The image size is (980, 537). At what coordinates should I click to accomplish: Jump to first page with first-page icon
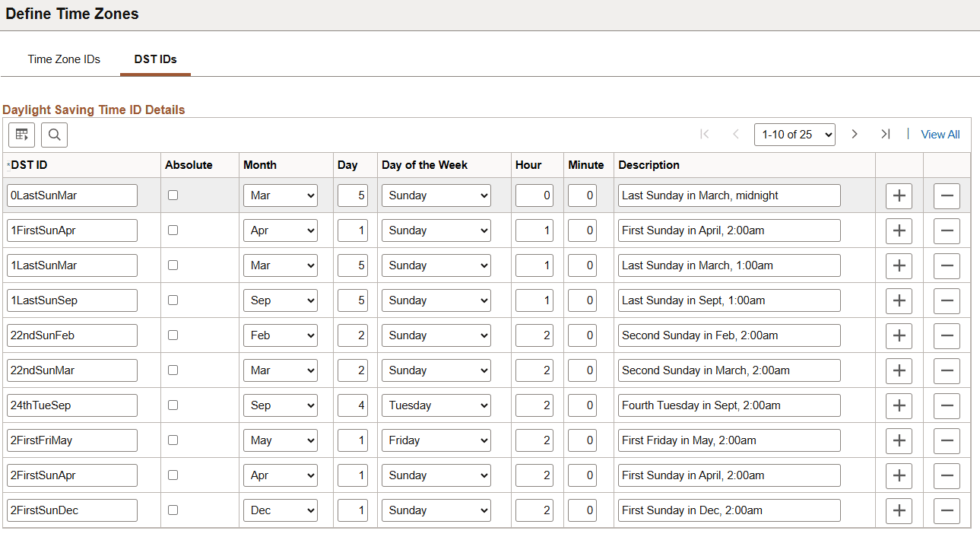(705, 134)
